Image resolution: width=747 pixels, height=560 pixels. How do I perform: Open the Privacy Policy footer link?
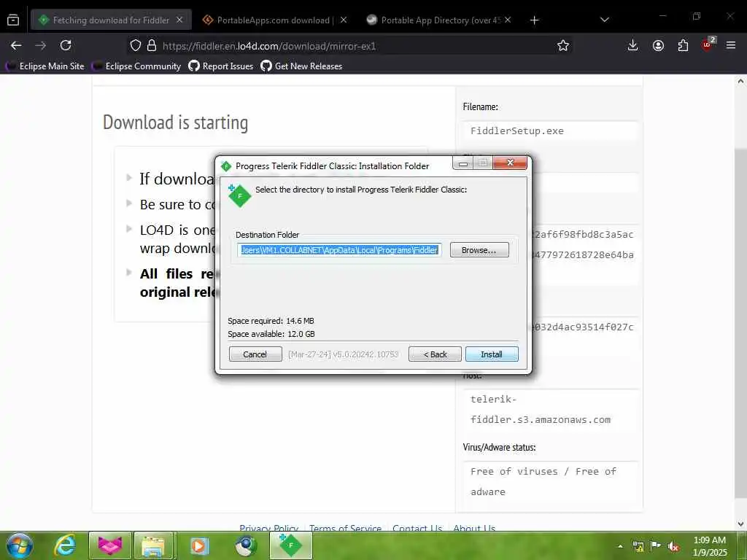(268, 528)
